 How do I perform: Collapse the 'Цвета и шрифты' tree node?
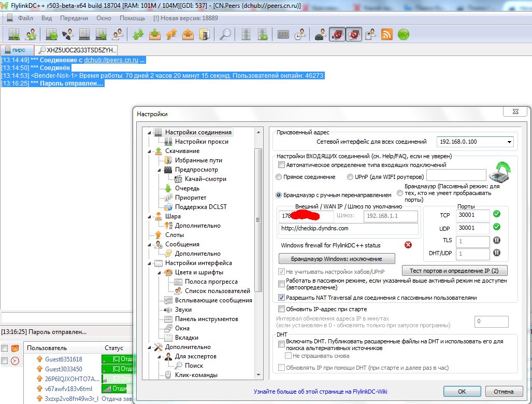[159, 273]
